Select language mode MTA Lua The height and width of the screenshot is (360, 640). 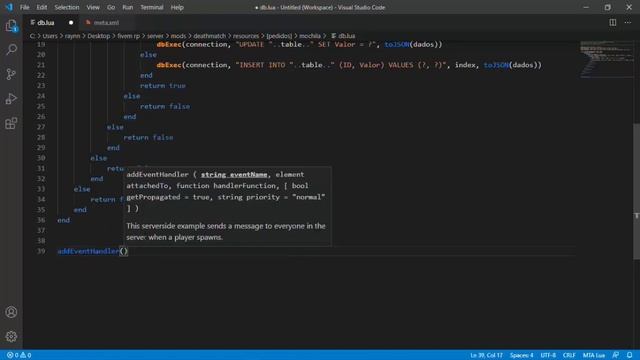[594, 355]
